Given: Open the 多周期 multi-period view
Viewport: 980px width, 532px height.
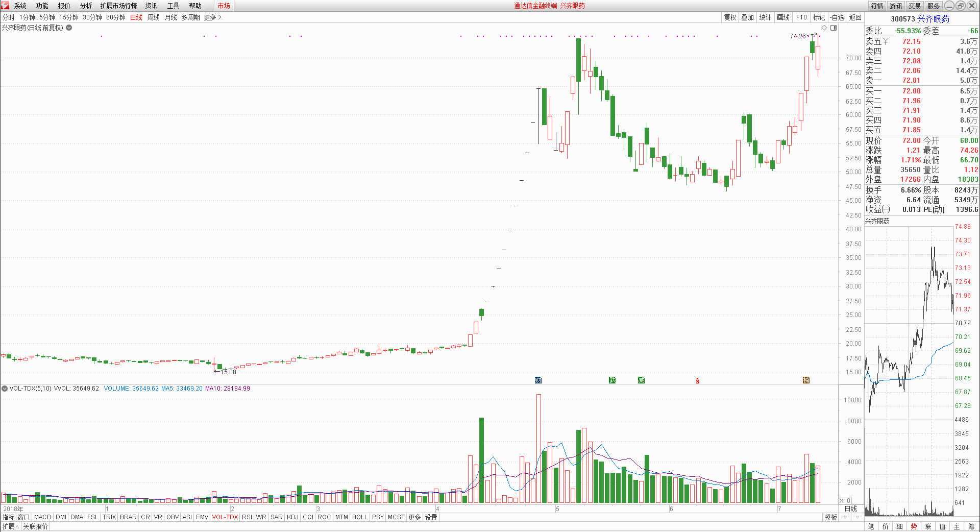Looking at the screenshot, I should pyautogui.click(x=191, y=17).
